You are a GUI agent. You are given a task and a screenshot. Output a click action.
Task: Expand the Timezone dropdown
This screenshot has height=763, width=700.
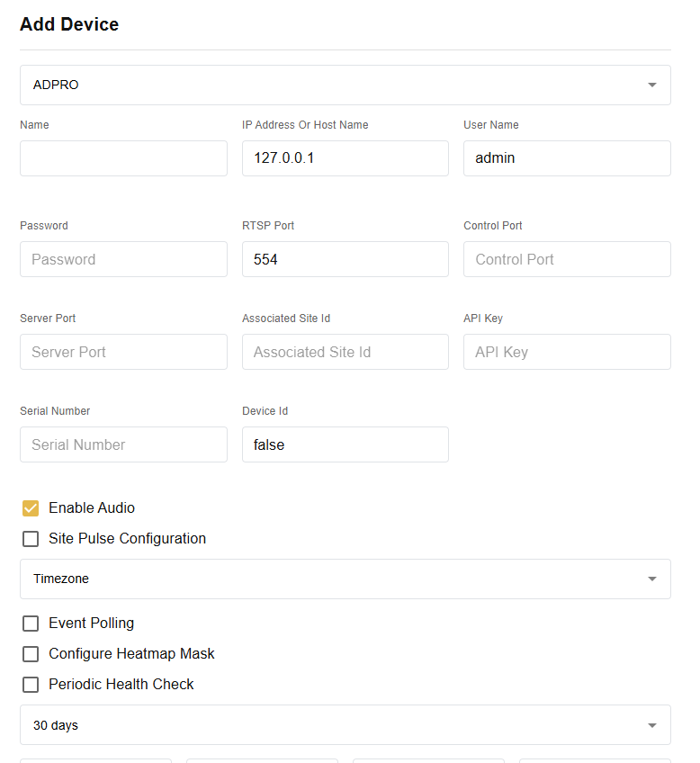345,579
